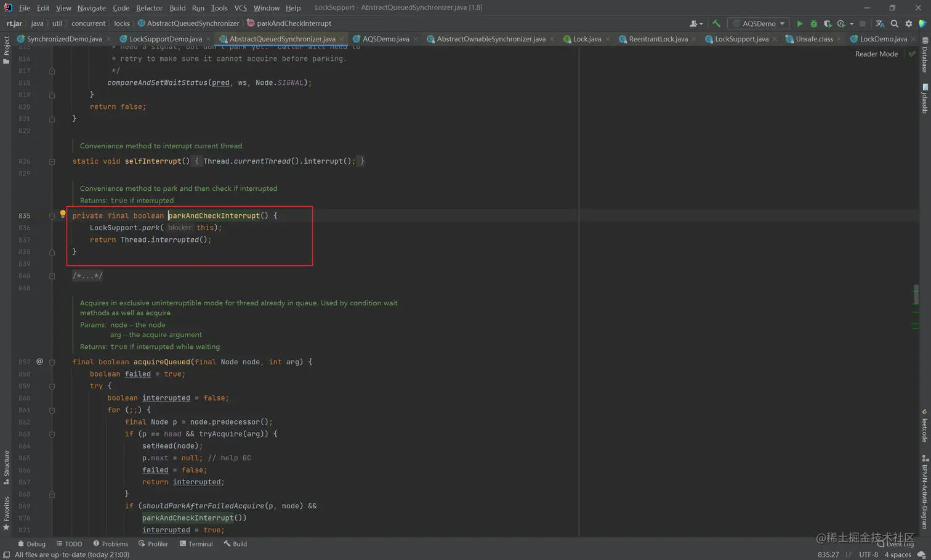Collapse the for loop at line 861
Viewport: 931px width, 560px height.
(x=52, y=410)
